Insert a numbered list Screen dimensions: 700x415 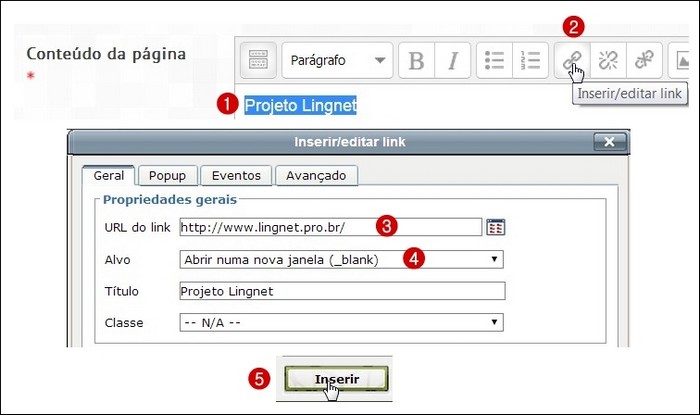pos(530,60)
